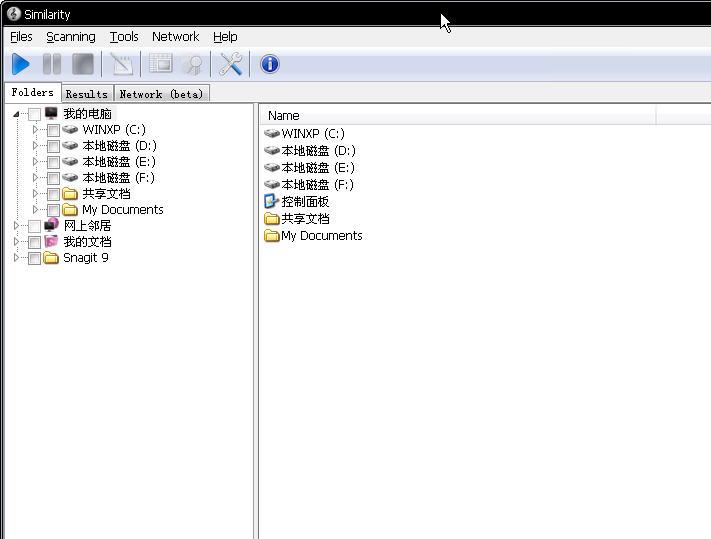Switch to the Results tab
Screen dimensions: 711x539
pos(87,94)
